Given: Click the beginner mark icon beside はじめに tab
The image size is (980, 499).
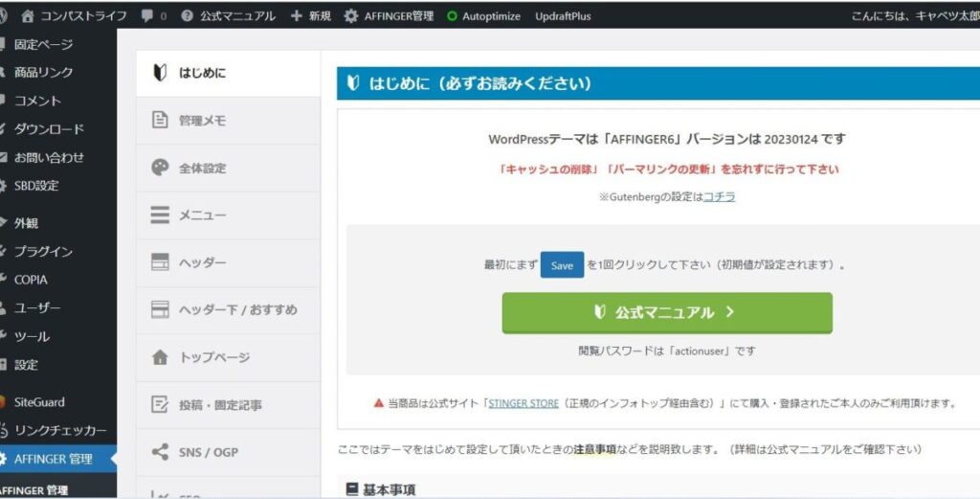Looking at the screenshot, I should (x=160, y=73).
